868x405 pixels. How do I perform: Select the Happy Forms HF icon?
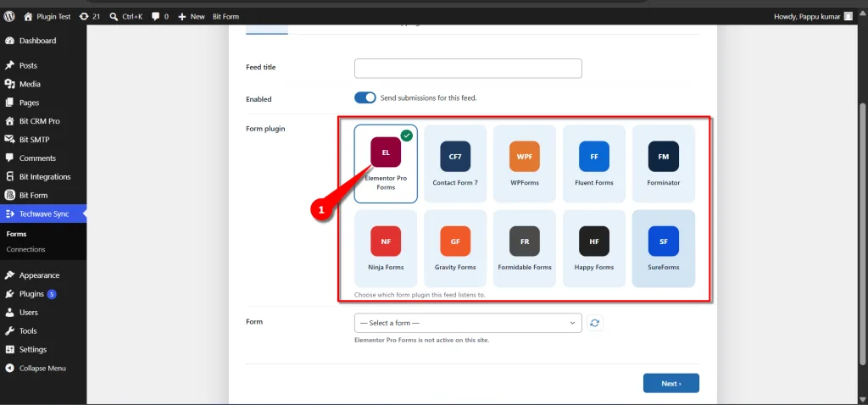(594, 241)
